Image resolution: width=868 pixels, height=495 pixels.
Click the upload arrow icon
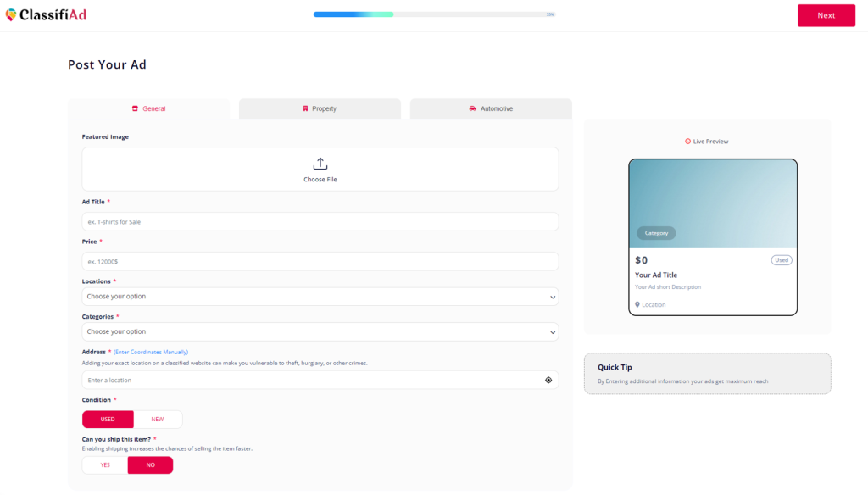(x=320, y=164)
